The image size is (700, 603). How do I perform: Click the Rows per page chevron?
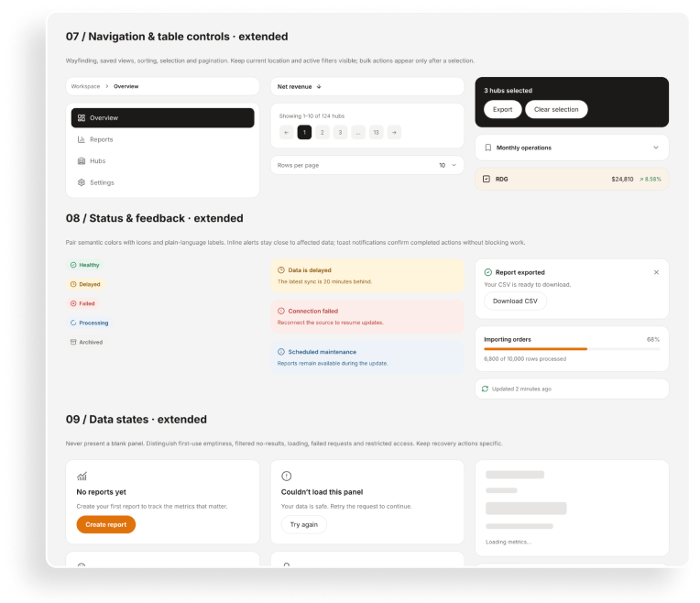(x=454, y=165)
